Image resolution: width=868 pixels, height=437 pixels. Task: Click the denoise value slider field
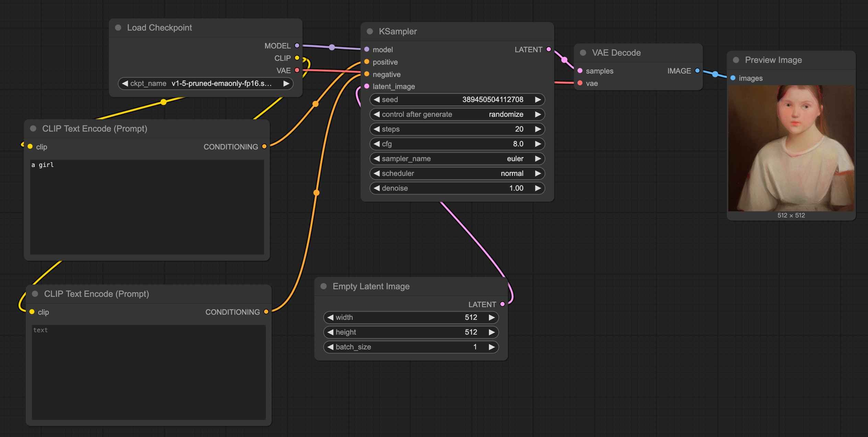457,188
